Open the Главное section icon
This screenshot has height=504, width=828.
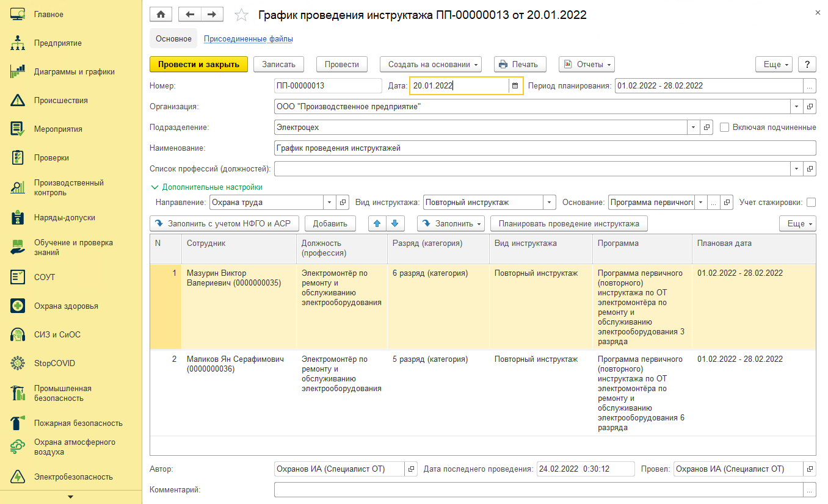tap(17, 14)
